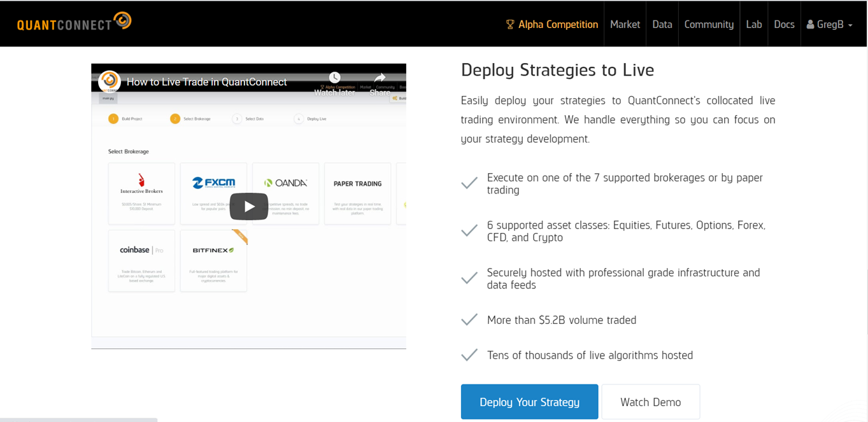This screenshot has height=422, width=868.
Task: Open the Docs navigation link
Action: click(x=784, y=24)
